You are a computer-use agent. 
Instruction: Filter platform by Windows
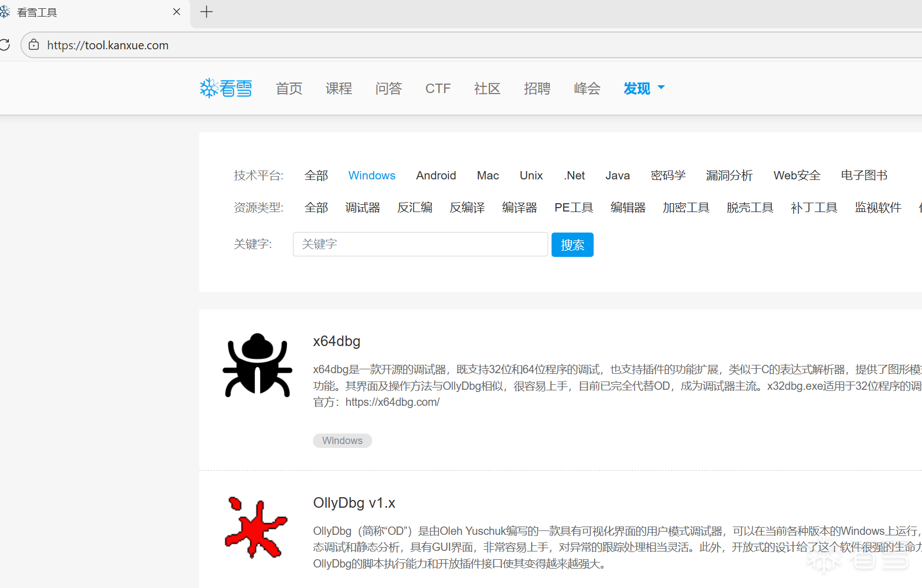[372, 176]
